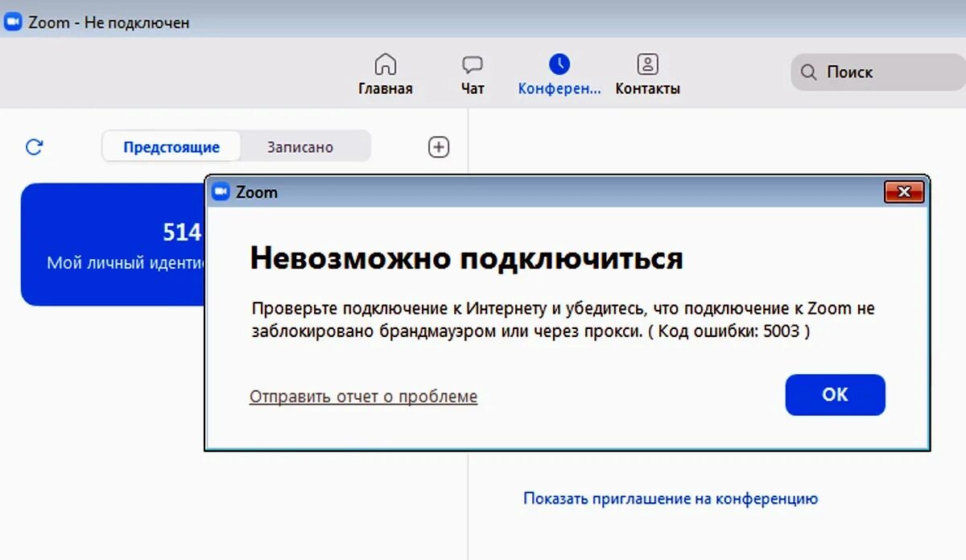Click the meeting ID number 514
966x560 pixels.
coord(184,232)
